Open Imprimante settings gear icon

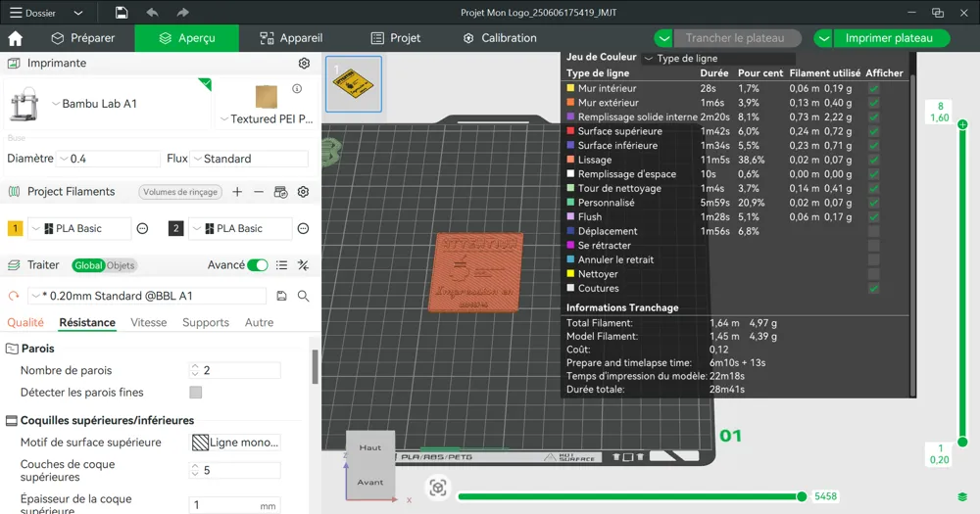click(304, 63)
